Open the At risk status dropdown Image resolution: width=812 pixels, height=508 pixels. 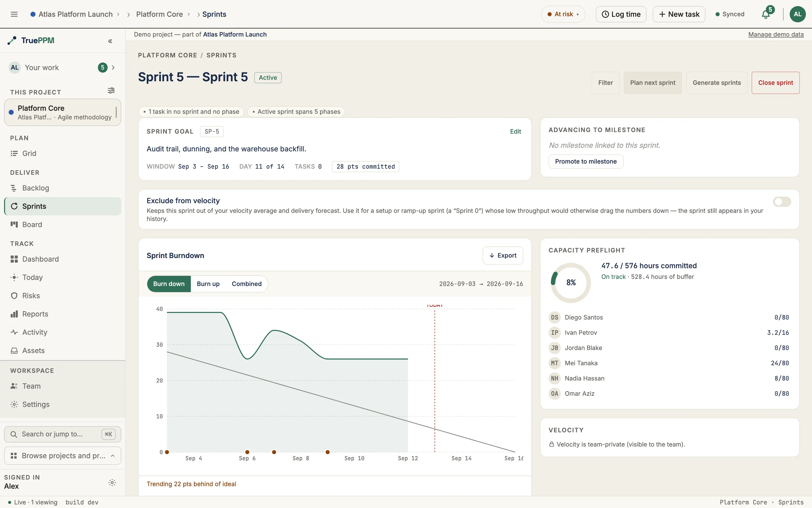563,14
